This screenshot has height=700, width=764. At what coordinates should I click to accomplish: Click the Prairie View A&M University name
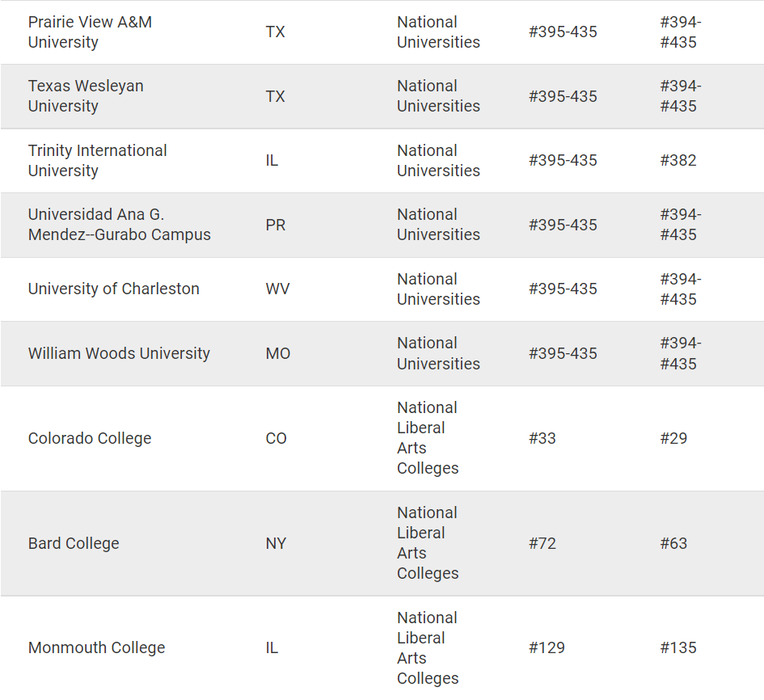click(90, 32)
